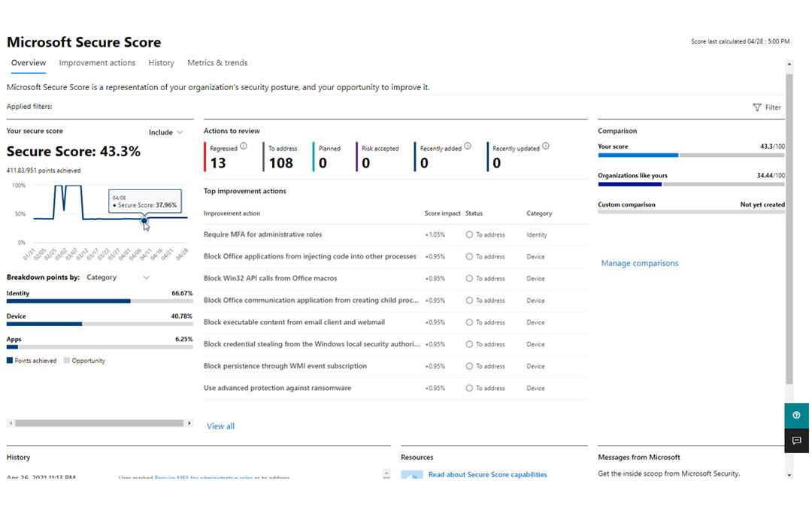
Task: Click Block persistence through WMI event subscription
Action: 285,366
